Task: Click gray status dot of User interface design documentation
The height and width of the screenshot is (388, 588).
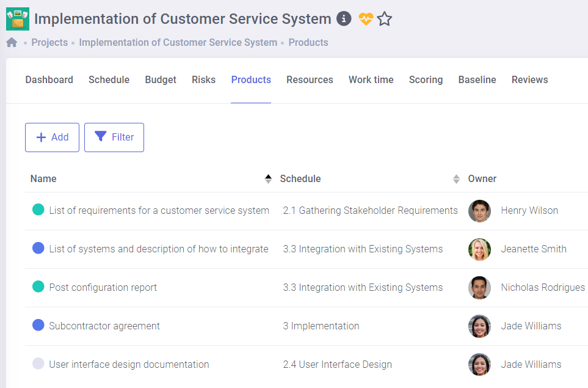Action: (38, 364)
